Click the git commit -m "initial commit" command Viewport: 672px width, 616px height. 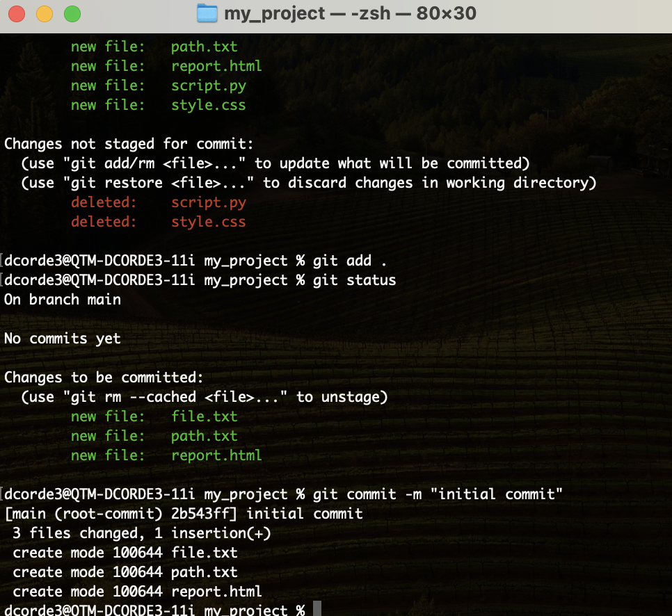(x=438, y=494)
